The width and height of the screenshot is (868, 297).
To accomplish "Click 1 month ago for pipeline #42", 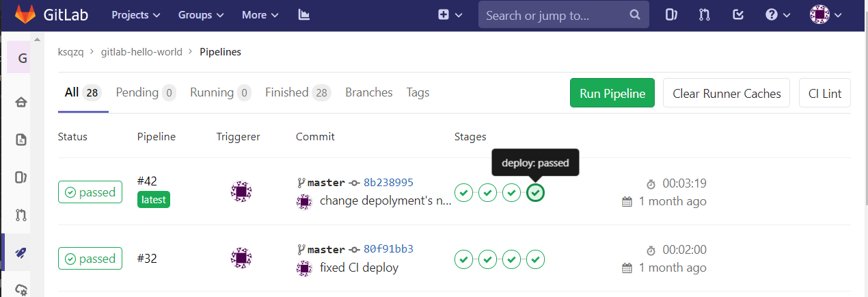I will (673, 201).
